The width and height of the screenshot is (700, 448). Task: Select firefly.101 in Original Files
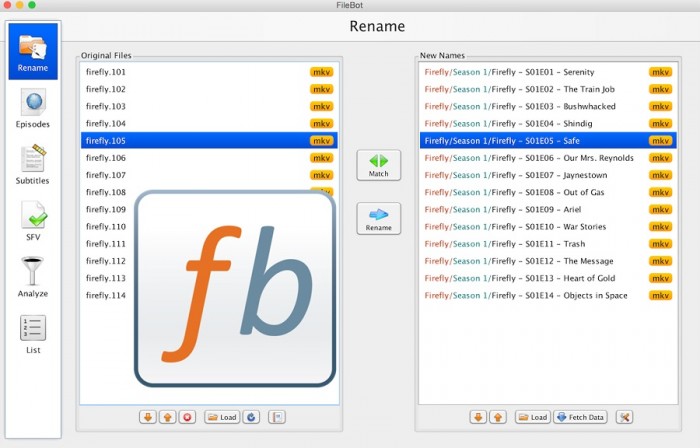(x=209, y=72)
